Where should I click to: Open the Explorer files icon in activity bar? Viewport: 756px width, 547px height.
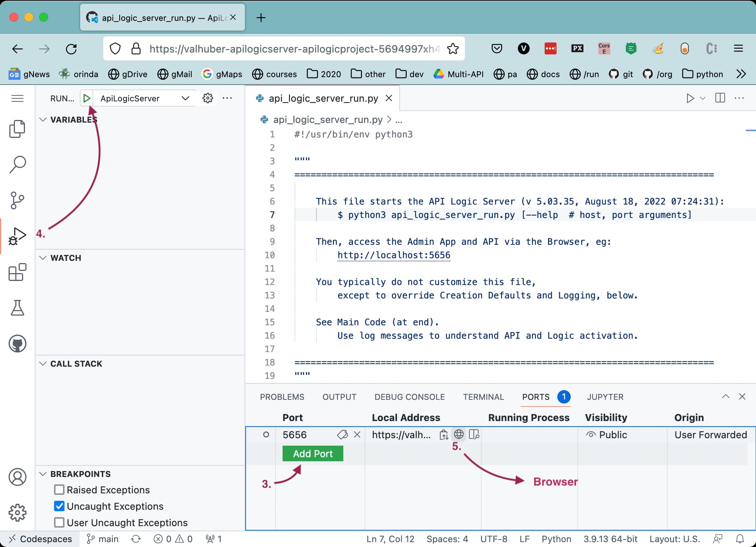pos(17,129)
